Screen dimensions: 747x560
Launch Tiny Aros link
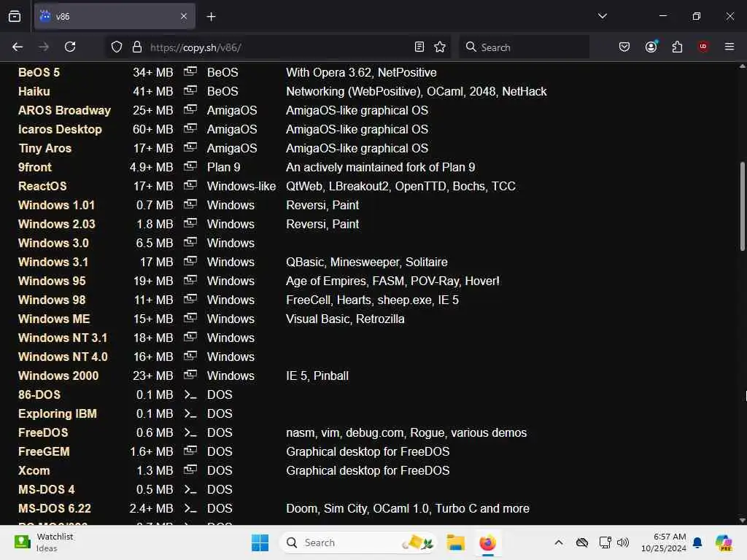(x=44, y=149)
